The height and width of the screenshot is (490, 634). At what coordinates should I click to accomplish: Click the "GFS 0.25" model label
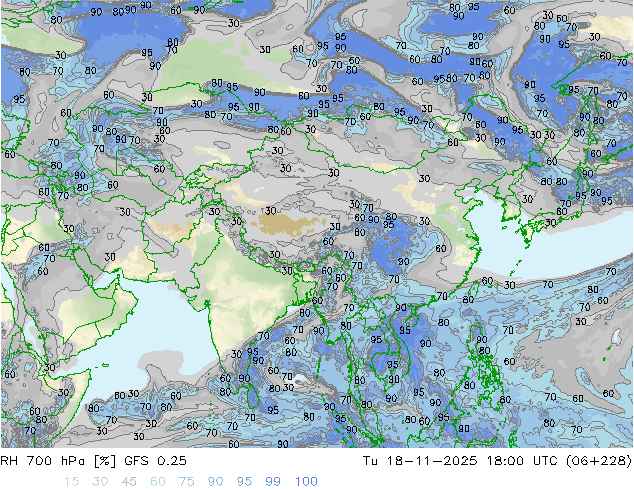(155, 461)
